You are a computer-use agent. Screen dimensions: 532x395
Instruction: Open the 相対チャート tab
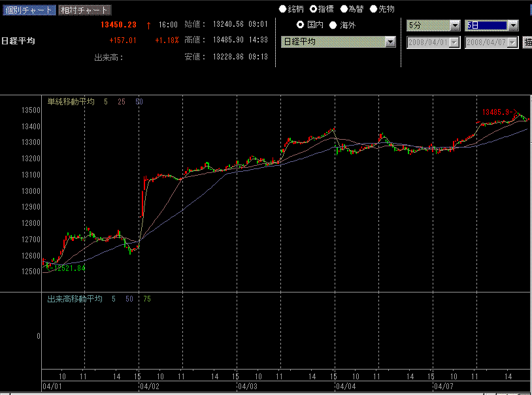(x=84, y=10)
